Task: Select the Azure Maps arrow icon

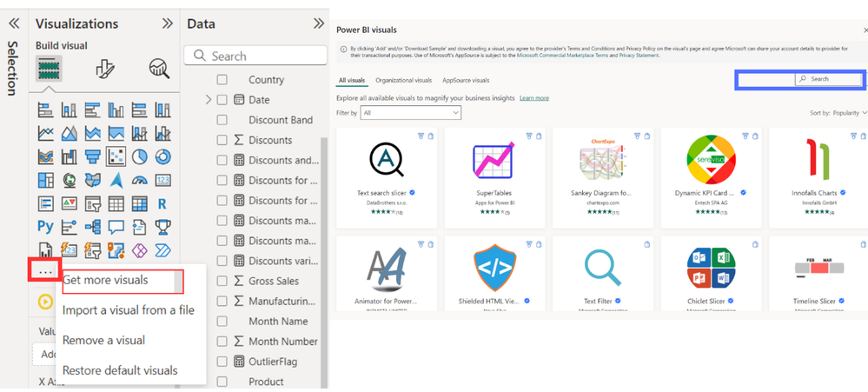Action: point(116,180)
